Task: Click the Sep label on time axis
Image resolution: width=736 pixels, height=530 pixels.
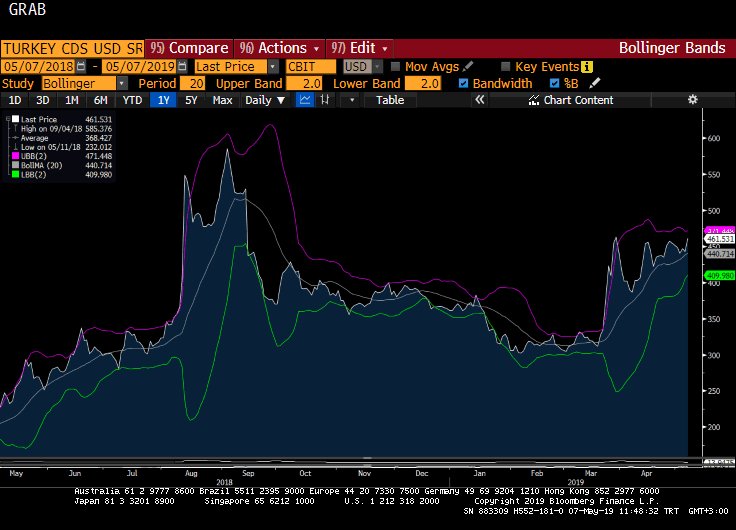Action: (x=248, y=473)
